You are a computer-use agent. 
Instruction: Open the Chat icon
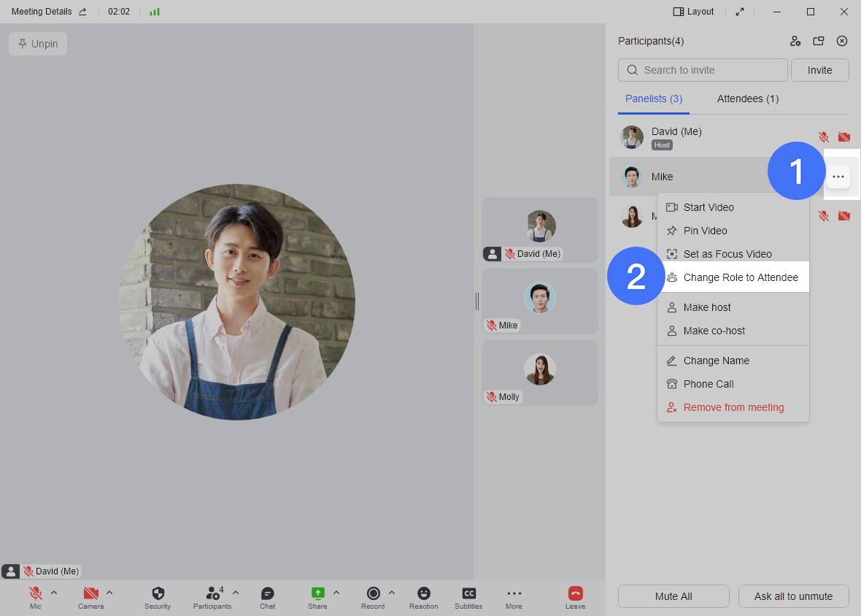267,593
